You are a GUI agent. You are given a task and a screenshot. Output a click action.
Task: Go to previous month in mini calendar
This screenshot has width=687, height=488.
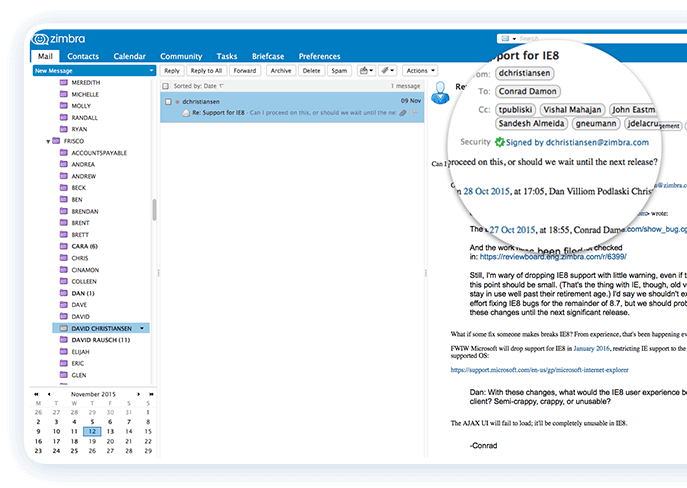coord(49,394)
